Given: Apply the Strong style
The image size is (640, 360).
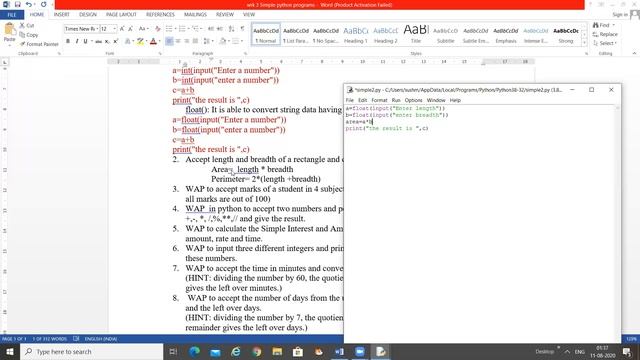Looking at the screenshot, I should [x=566, y=34].
